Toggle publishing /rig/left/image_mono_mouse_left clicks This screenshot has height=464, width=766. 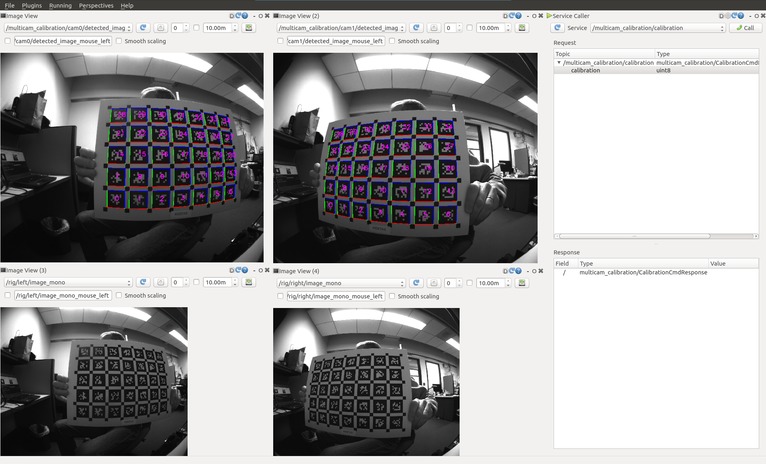(x=7, y=295)
